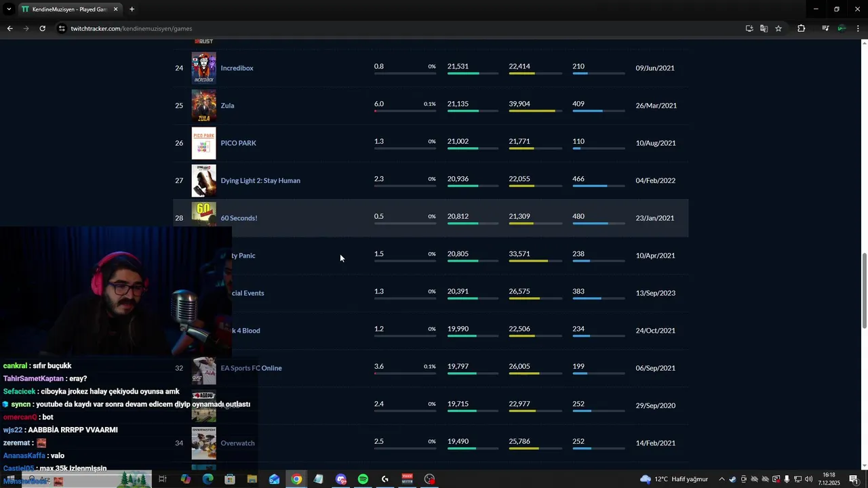
Task: Show hidden system tray icons
Action: [722, 479]
